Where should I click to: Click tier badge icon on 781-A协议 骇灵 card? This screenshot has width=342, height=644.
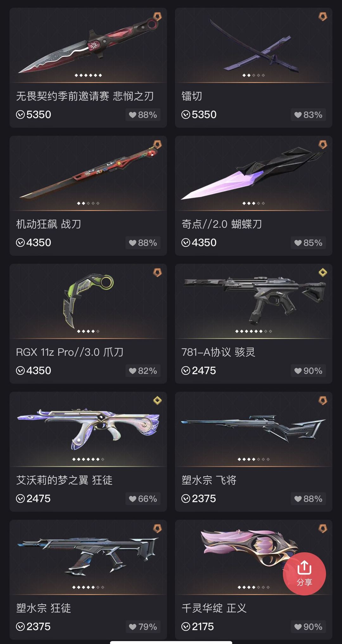click(323, 272)
